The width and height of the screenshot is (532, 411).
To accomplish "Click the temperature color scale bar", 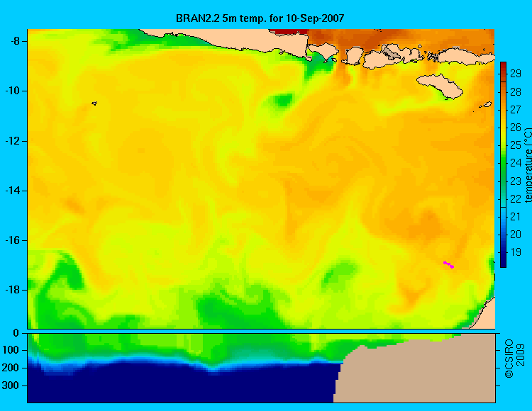I will 503,164.
